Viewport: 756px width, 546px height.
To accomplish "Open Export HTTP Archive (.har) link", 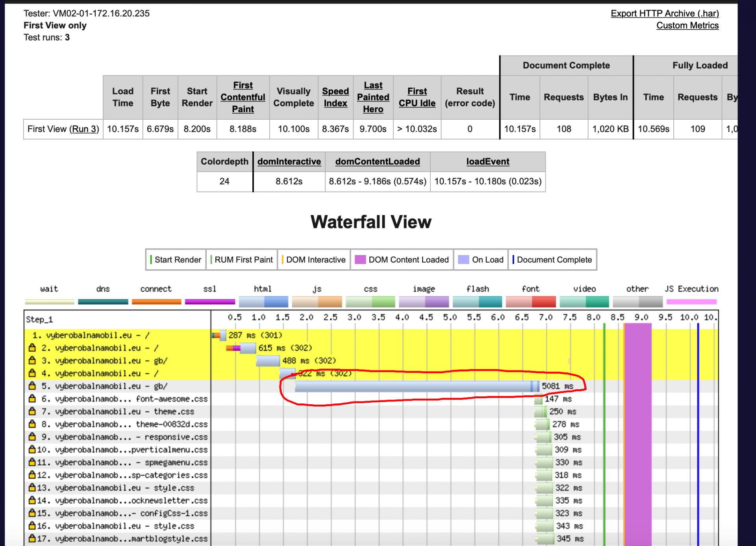I will click(x=664, y=13).
